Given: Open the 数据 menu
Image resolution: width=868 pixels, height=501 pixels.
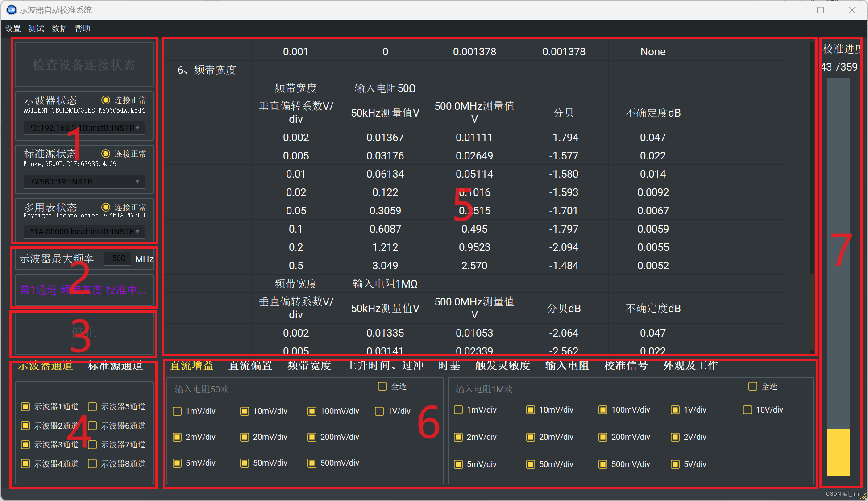Looking at the screenshot, I should pyautogui.click(x=59, y=28).
